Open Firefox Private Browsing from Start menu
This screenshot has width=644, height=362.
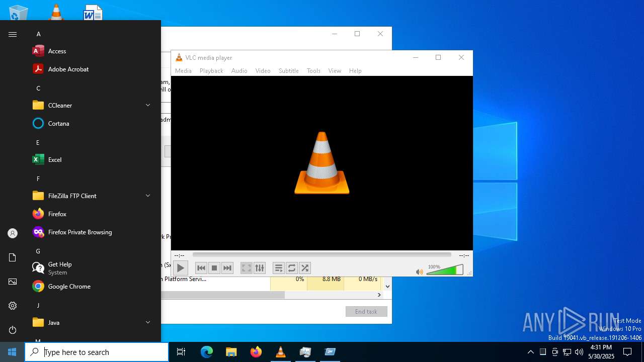point(93,232)
